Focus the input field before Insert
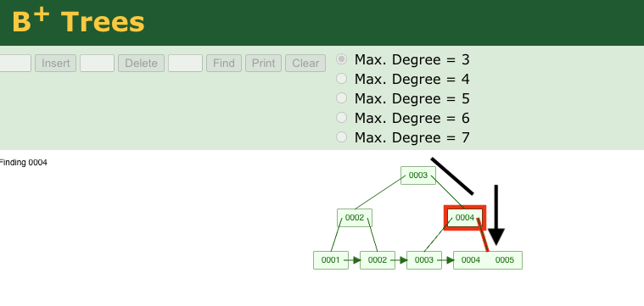644x306 pixels. point(14,64)
